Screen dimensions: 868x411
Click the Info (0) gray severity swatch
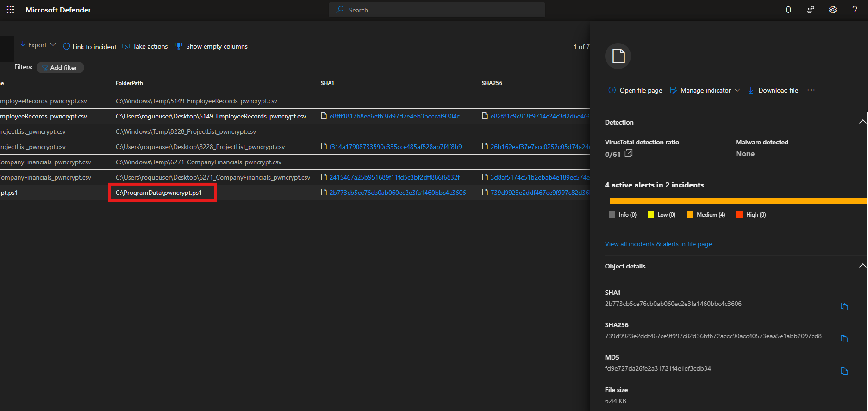(x=612, y=214)
